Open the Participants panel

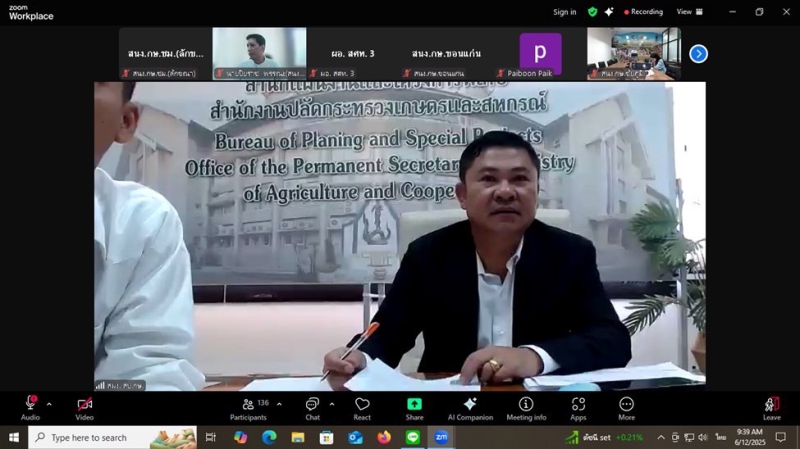pos(248,409)
